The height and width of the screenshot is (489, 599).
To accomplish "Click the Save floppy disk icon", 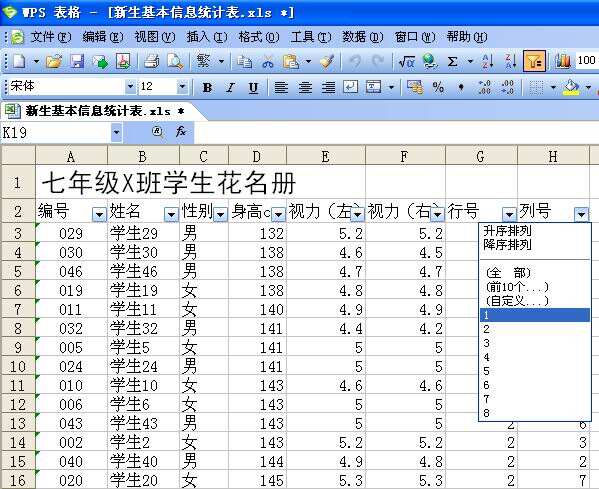I will click(x=77, y=61).
